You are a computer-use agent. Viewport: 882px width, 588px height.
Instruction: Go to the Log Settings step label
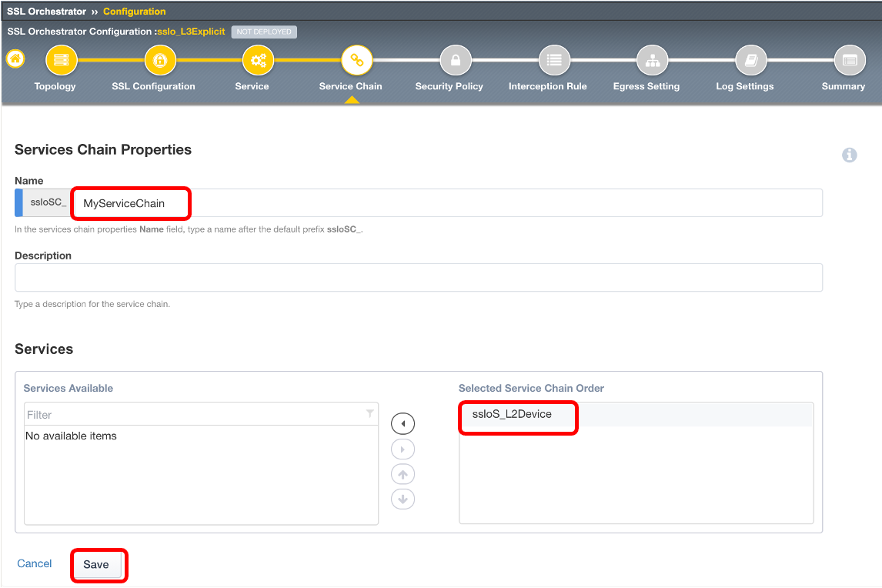[x=745, y=86]
